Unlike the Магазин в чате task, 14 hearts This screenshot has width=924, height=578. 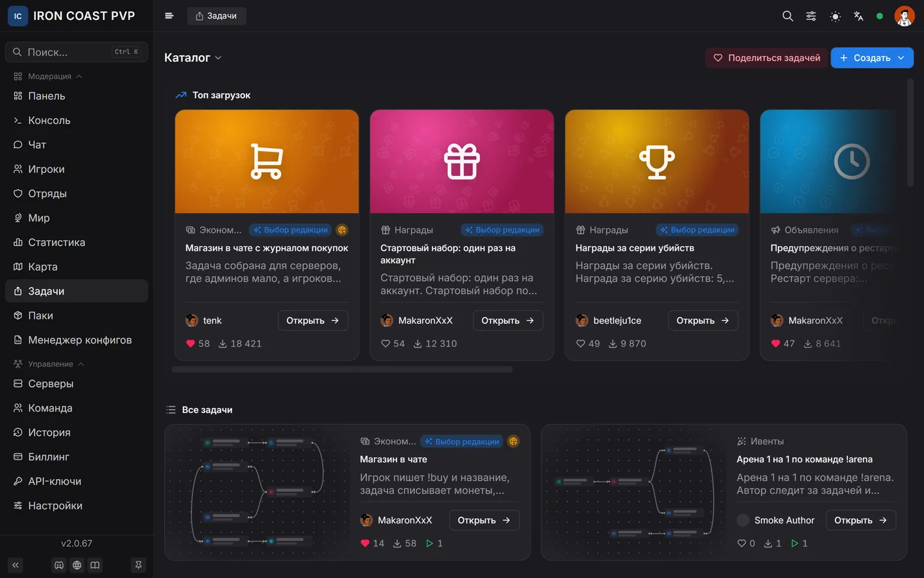coord(365,543)
